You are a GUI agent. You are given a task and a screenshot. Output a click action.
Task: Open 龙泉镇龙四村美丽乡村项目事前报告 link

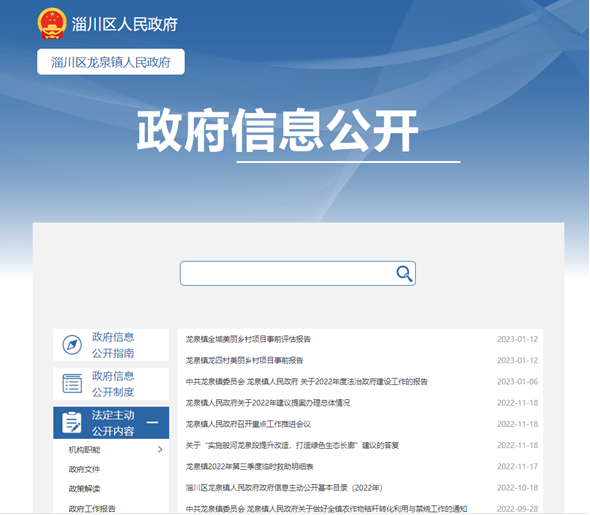click(x=244, y=360)
